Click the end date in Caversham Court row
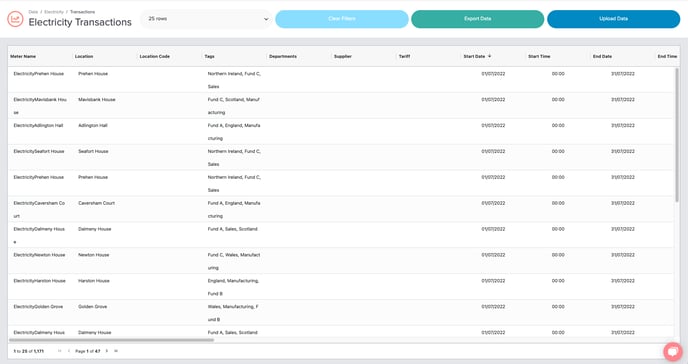Viewport: 688px width, 364px height. tap(623, 203)
